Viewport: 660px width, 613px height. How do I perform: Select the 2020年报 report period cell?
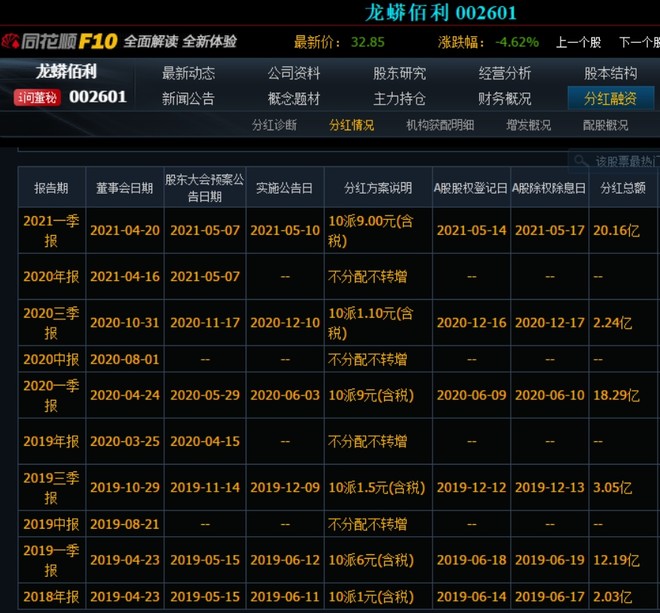point(51,277)
